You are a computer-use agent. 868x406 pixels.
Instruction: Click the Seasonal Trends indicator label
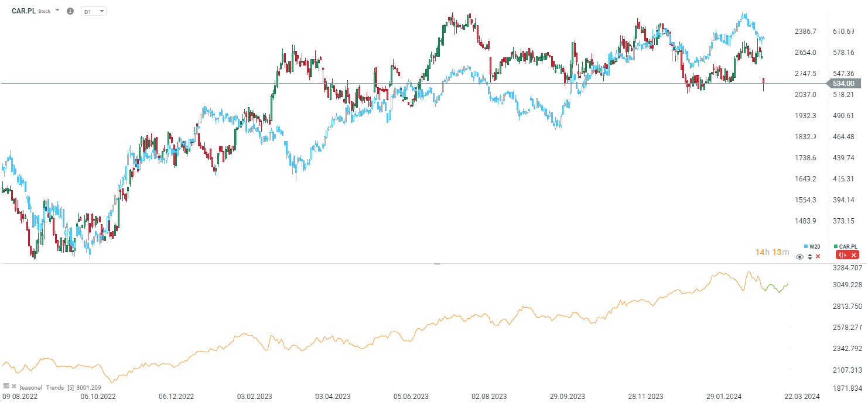point(42,387)
